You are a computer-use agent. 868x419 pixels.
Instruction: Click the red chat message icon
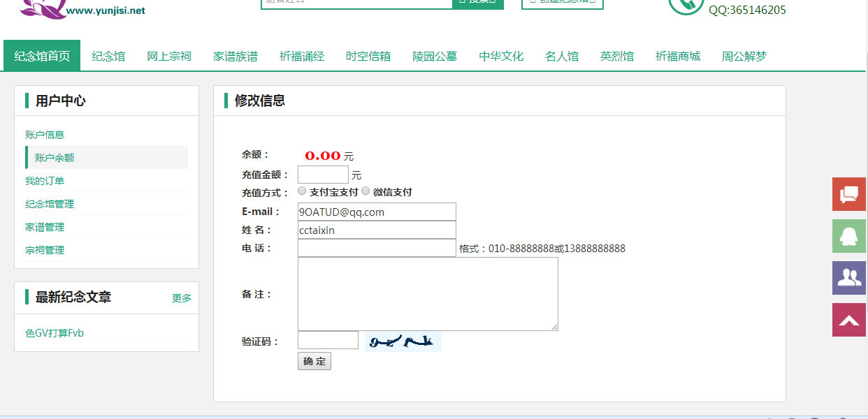(x=848, y=194)
